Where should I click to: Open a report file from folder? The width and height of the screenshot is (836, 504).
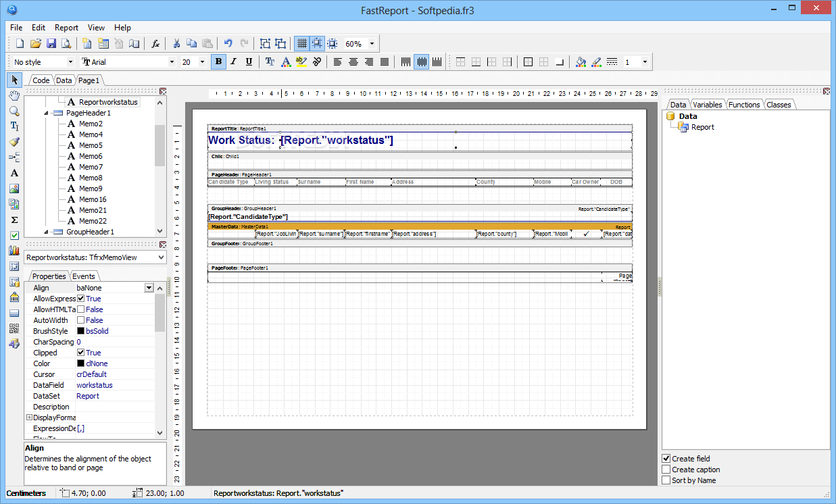pos(35,44)
